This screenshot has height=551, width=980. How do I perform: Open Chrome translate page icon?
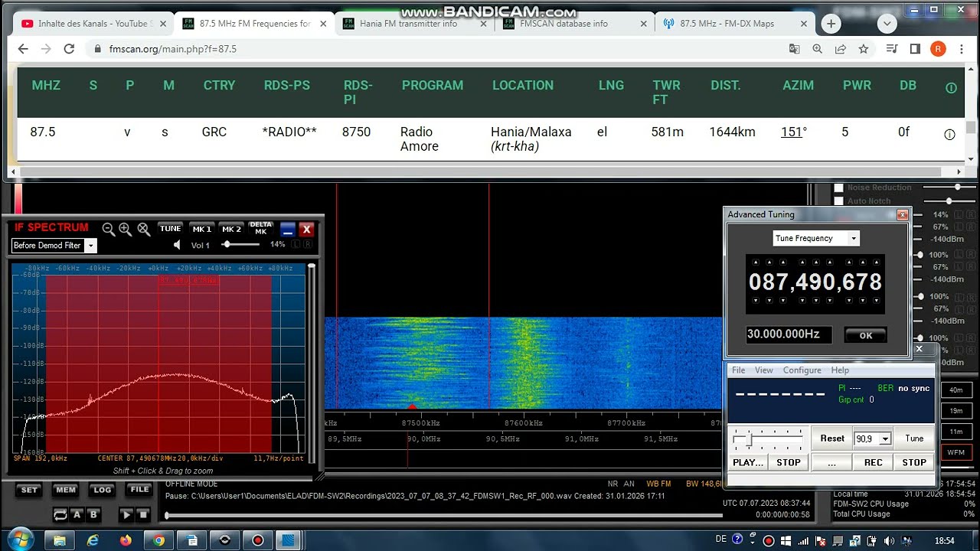(x=795, y=48)
